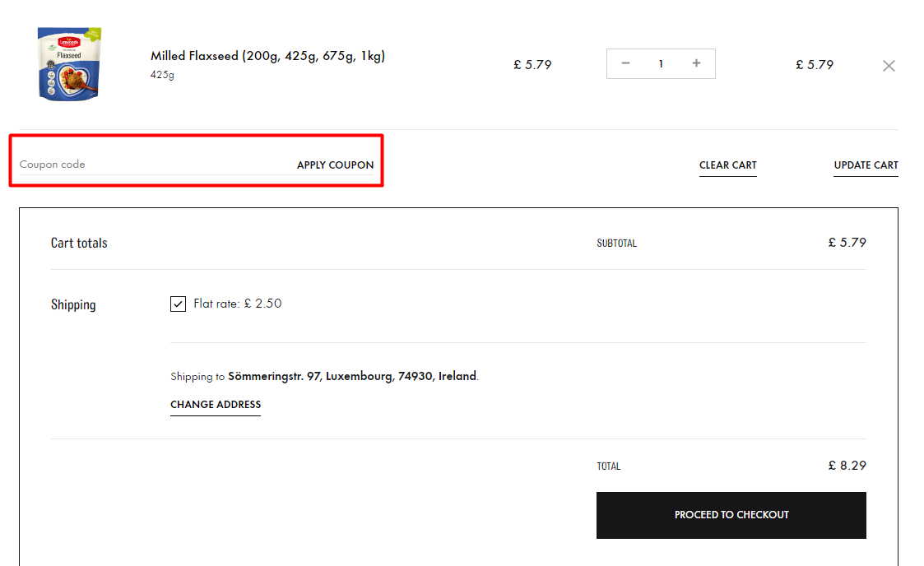Clear the entire cart
The image size is (924, 566).
(728, 165)
